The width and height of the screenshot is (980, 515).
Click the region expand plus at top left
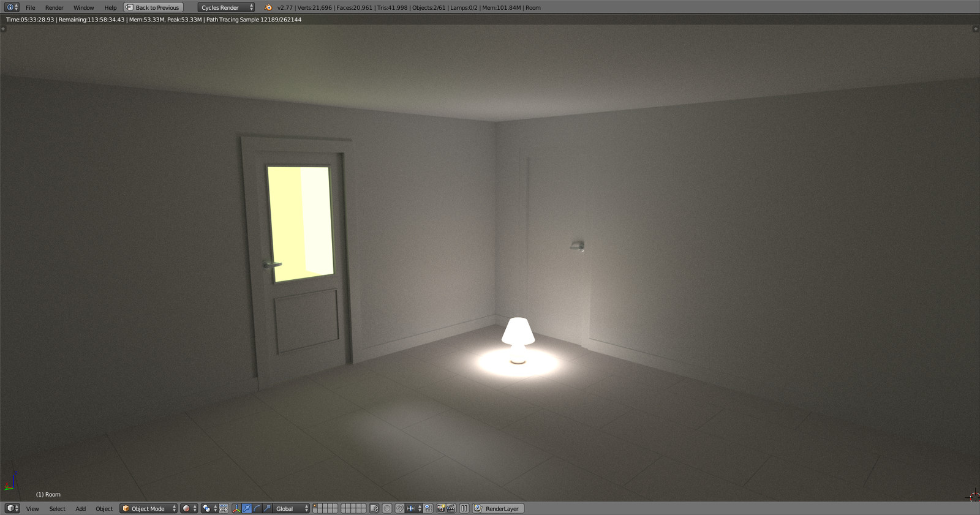pyautogui.click(x=3, y=29)
